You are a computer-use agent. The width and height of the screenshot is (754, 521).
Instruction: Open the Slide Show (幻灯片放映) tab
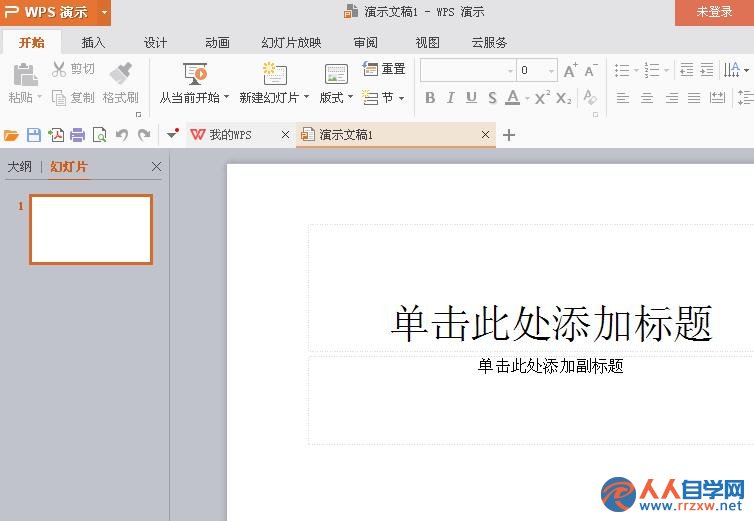291,42
